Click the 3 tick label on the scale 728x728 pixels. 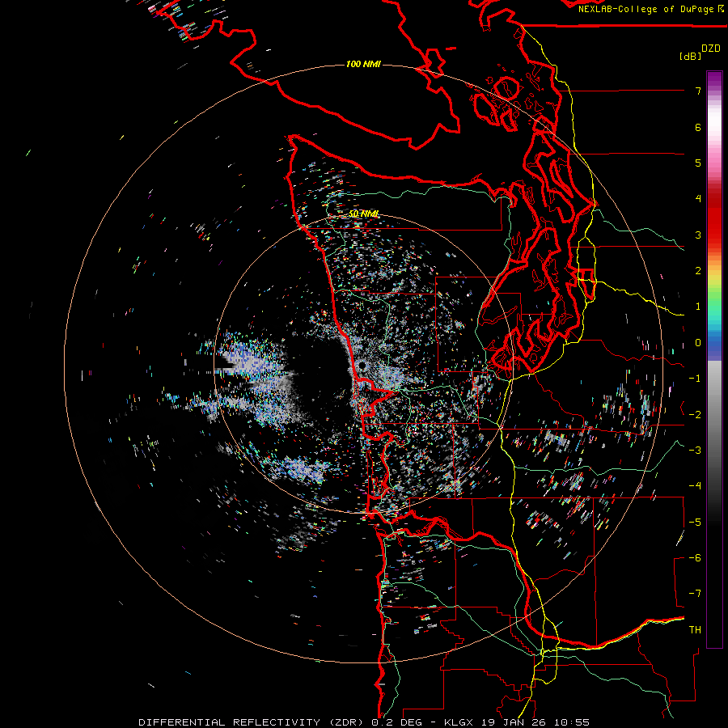click(698, 235)
